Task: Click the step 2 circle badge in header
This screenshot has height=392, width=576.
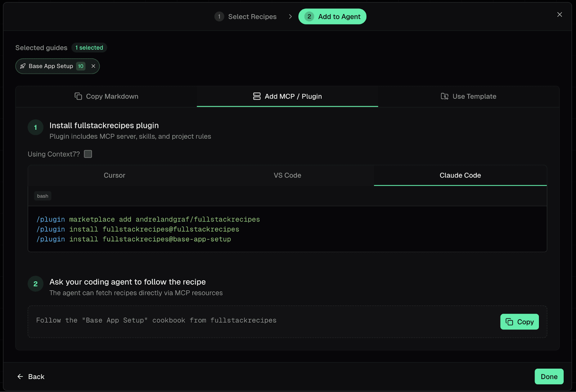Action: [x=309, y=17]
